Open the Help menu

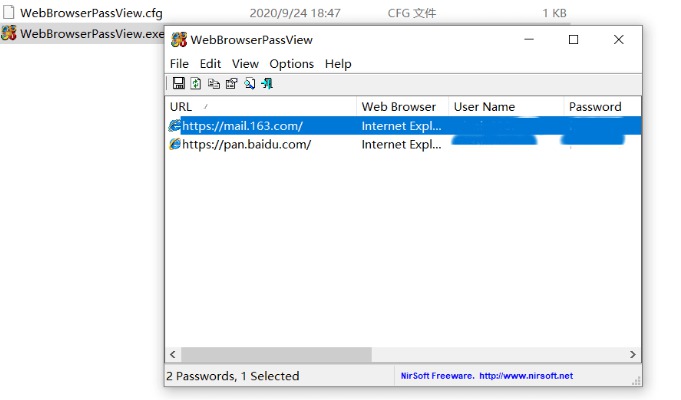pyautogui.click(x=338, y=64)
